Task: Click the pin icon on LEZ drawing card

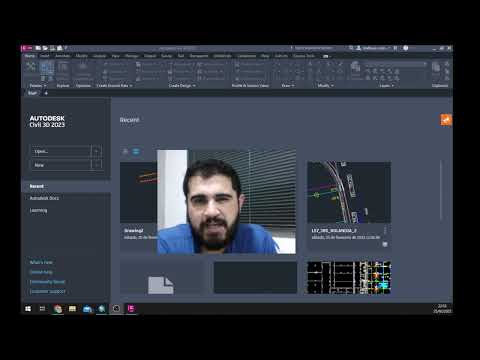Action: (x=385, y=244)
